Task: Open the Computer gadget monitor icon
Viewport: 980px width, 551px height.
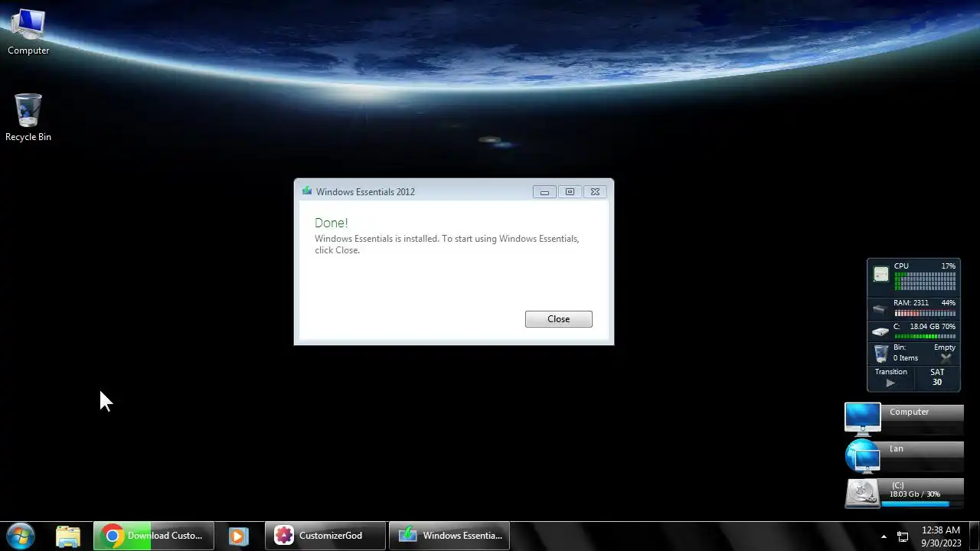Action: point(863,419)
